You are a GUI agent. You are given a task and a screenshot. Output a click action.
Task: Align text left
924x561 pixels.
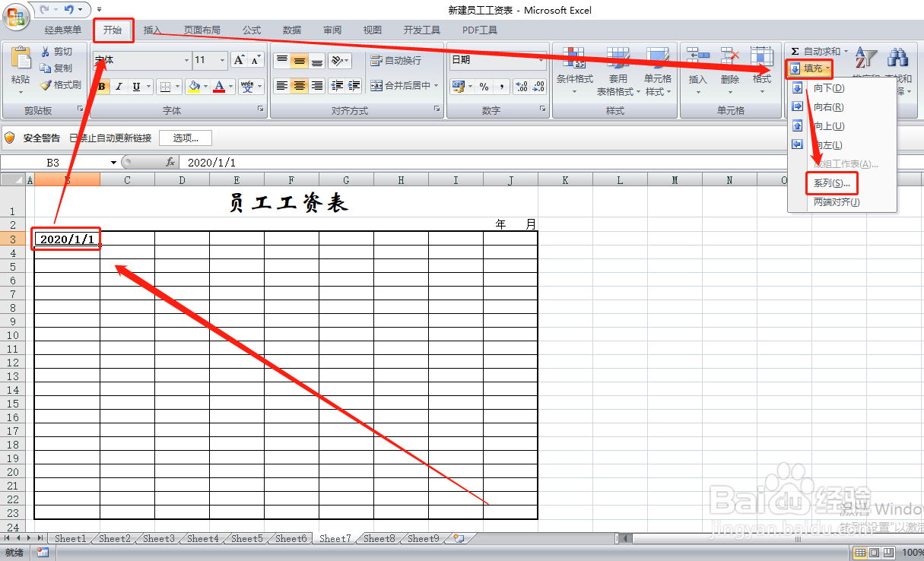(282, 86)
